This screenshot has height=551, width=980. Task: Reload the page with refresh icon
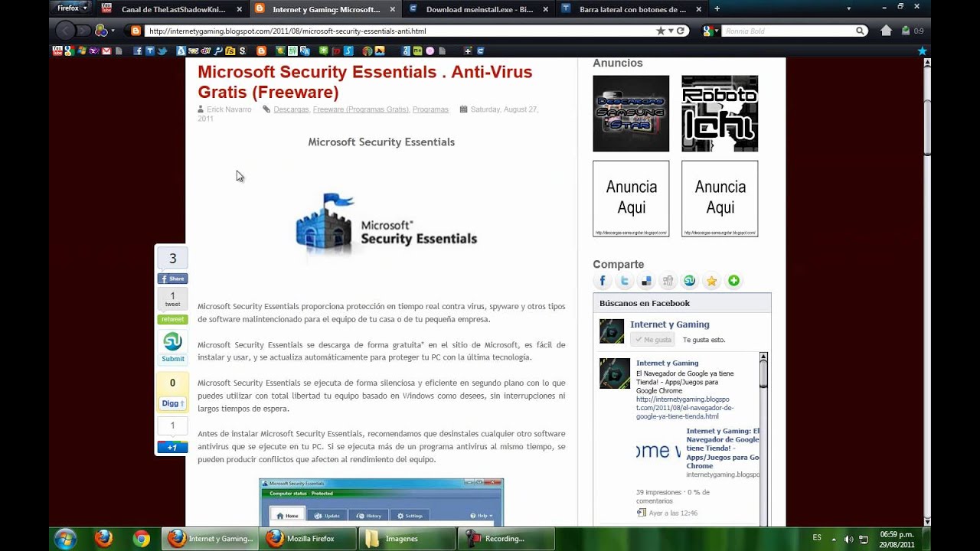680,31
